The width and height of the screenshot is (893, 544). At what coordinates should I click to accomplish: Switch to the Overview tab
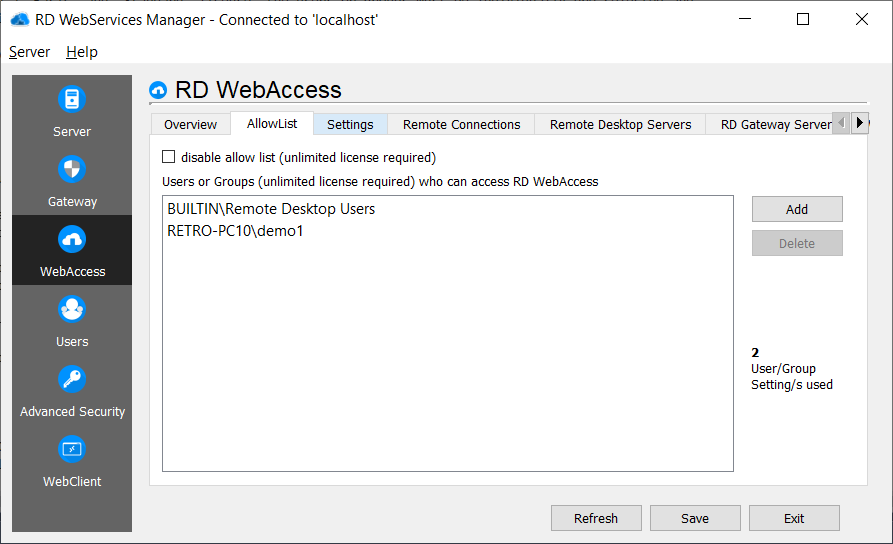pyautogui.click(x=190, y=125)
